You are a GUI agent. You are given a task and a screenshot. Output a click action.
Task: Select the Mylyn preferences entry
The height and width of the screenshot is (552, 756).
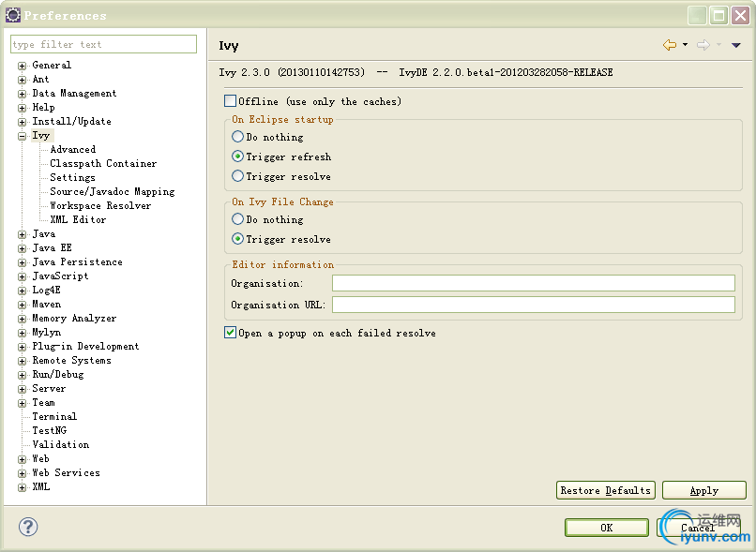click(x=46, y=332)
